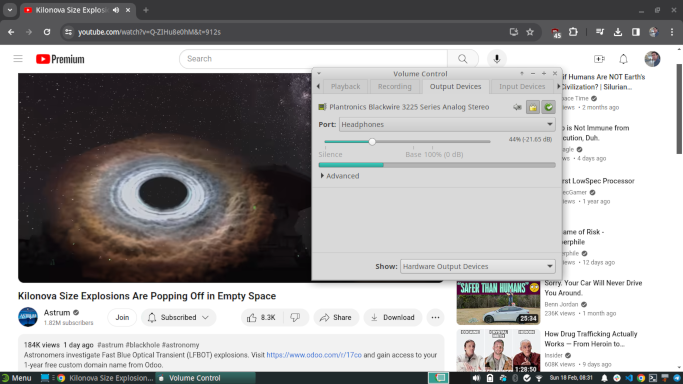The height and width of the screenshot is (384, 683).
Task: Click the Create video icon
Action: pos(599,59)
